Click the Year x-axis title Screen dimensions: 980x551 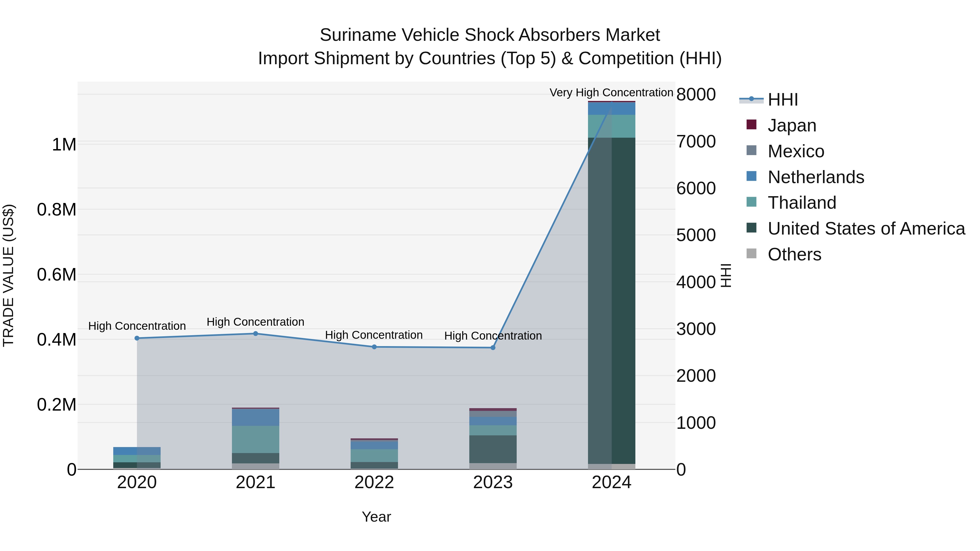coord(376,517)
